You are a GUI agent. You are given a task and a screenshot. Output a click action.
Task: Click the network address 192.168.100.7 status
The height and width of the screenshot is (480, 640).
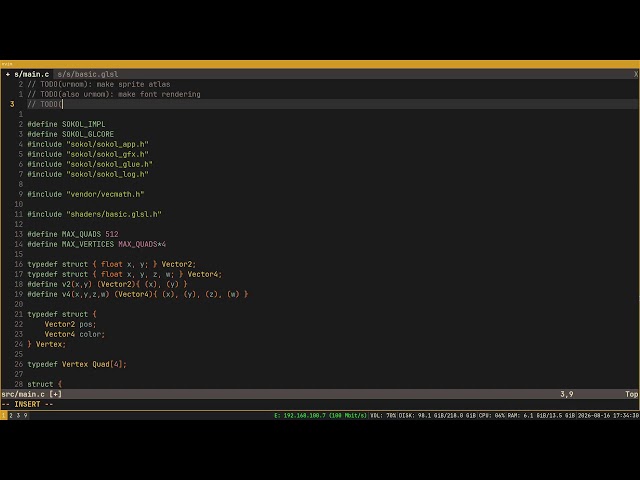click(x=320, y=416)
